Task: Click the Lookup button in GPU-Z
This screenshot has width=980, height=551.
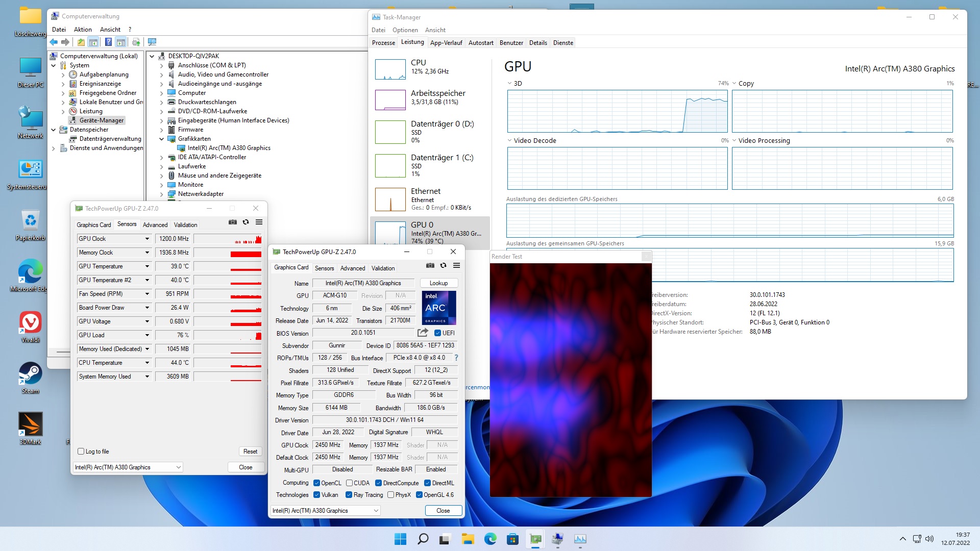Action: tap(439, 283)
